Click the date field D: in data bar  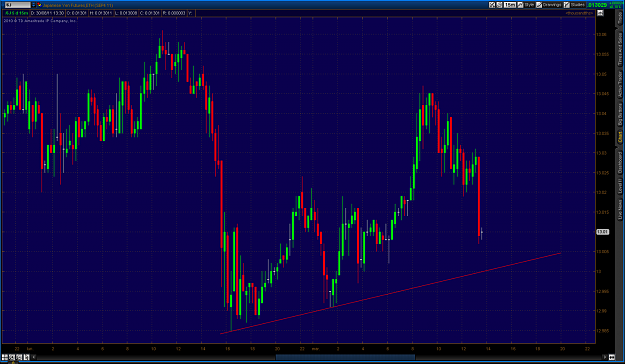(47, 13)
